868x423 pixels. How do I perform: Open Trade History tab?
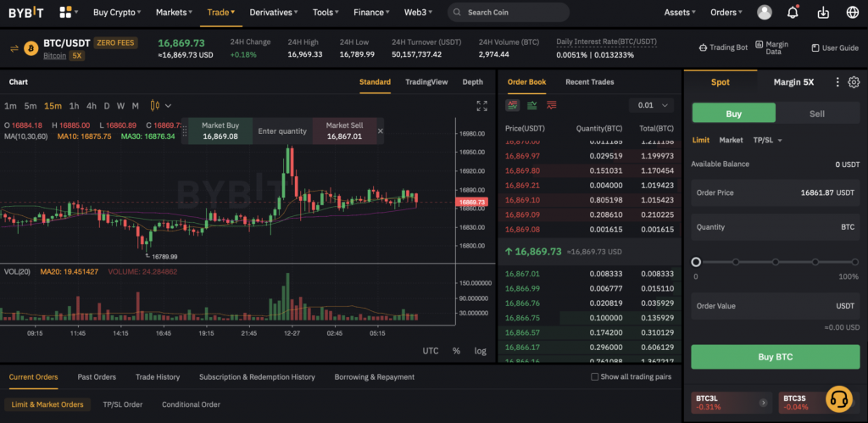[158, 377]
